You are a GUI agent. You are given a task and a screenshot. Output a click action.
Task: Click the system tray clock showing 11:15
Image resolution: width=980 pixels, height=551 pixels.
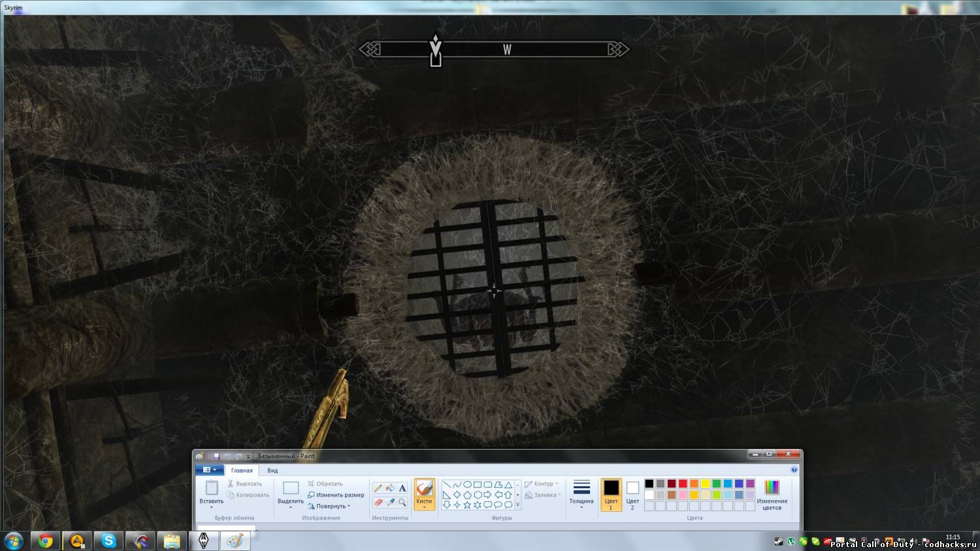pos(953,537)
